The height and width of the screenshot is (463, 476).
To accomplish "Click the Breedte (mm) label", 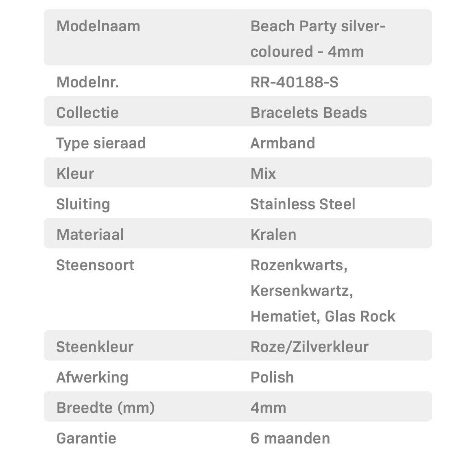I will point(105,408).
